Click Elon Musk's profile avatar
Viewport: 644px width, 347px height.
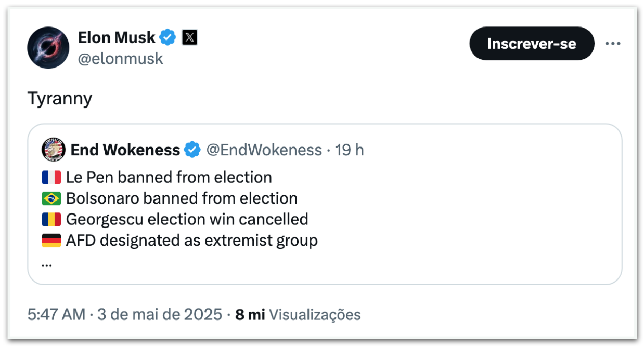click(48, 48)
